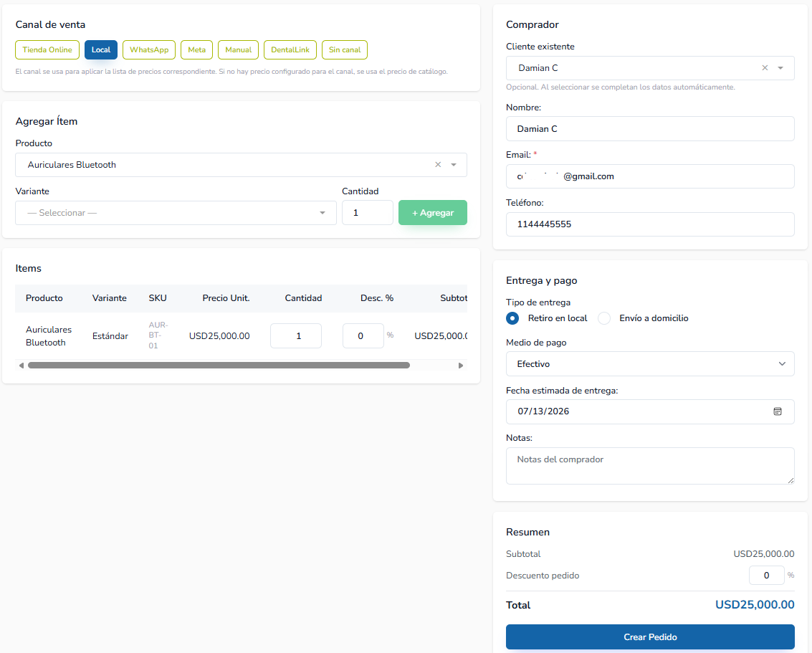Choose Local sales channel
The image size is (812, 653).
pyautogui.click(x=101, y=49)
